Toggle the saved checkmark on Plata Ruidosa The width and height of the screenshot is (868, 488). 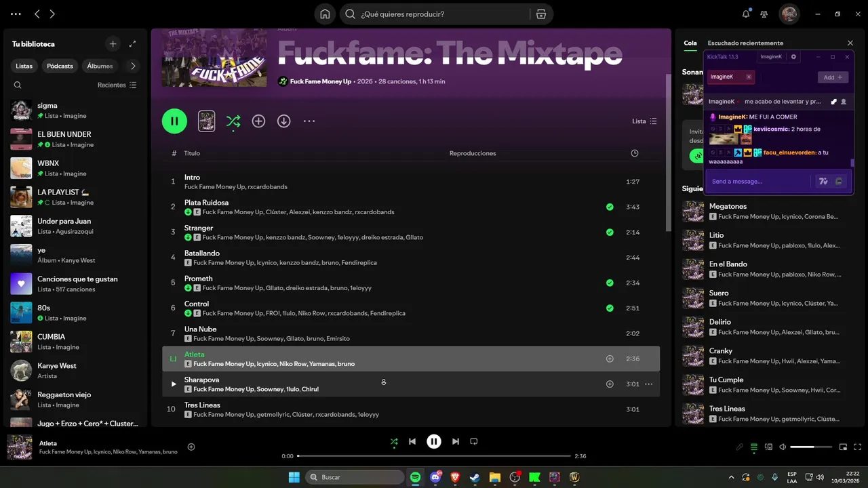click(610, 207)
